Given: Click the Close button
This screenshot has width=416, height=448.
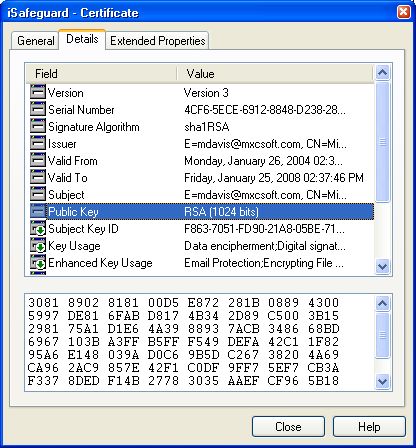Looking at the screenshot, I should tap(288, 426).
